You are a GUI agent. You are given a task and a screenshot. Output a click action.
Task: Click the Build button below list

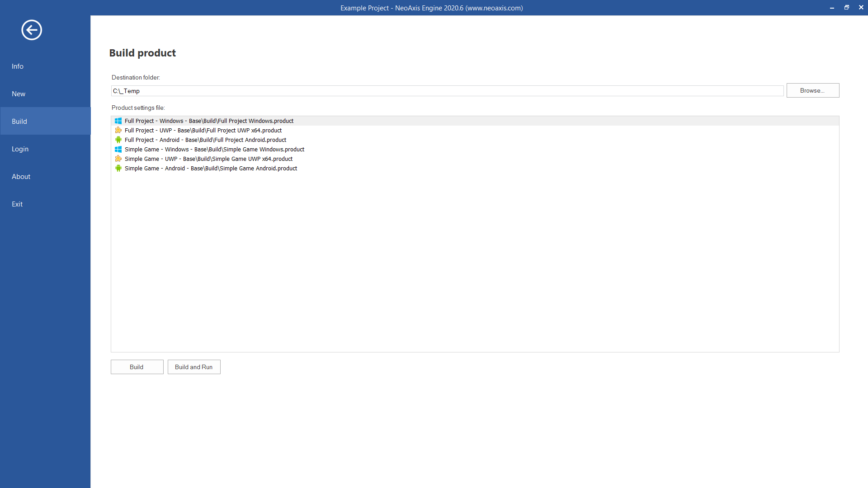tap(137, 367)
